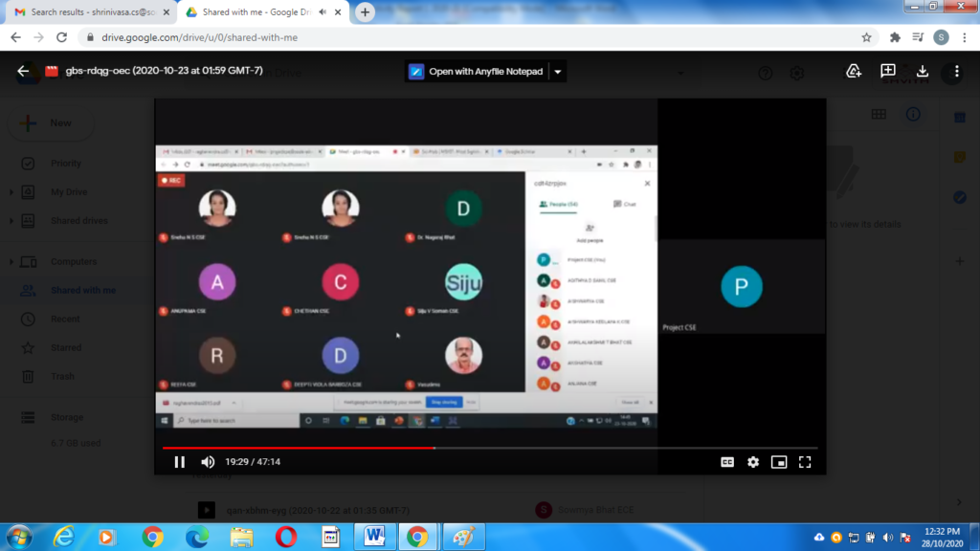The height and width of the screenshot is (551, 980).
Task: Toggle closed captions on the video
Action: (x=727, y=462)
